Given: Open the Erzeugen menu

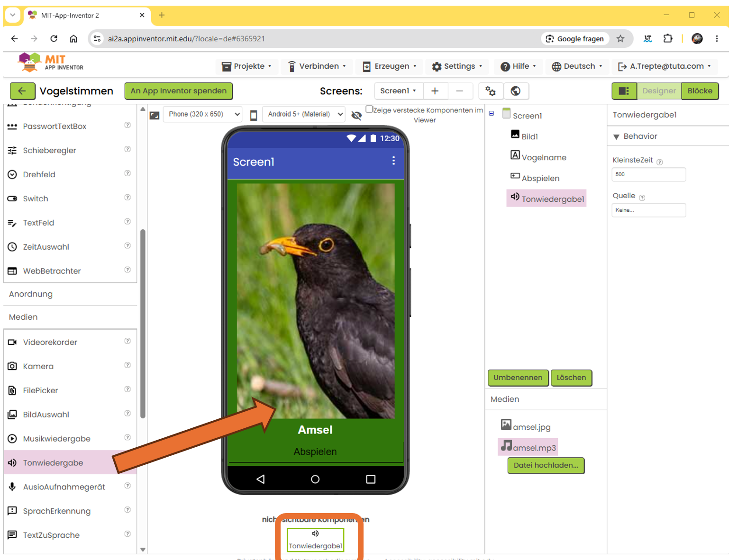Looking at the screenshot, I should (x=390, y=66).
